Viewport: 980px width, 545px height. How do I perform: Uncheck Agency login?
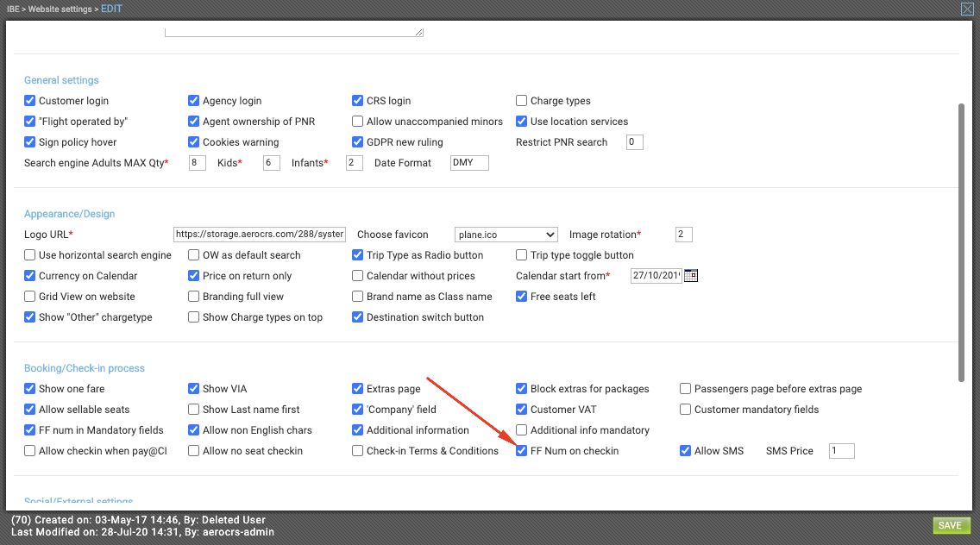click(194, 101)
